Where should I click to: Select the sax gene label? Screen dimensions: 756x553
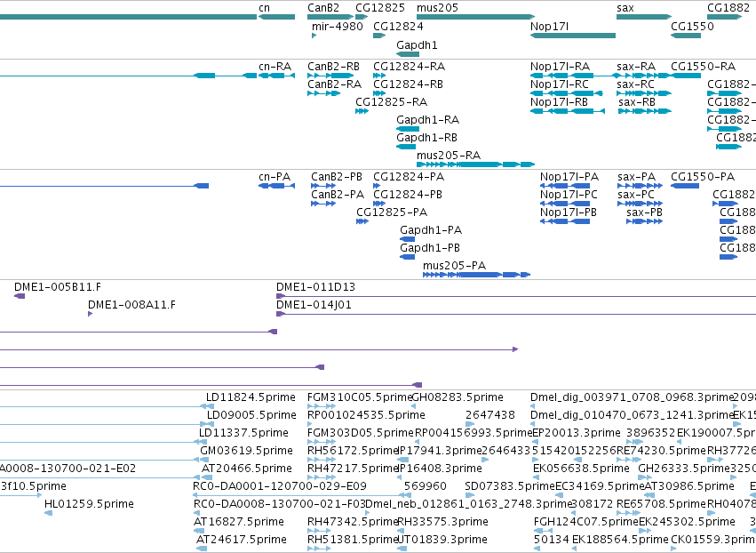[x=625, y=8]
